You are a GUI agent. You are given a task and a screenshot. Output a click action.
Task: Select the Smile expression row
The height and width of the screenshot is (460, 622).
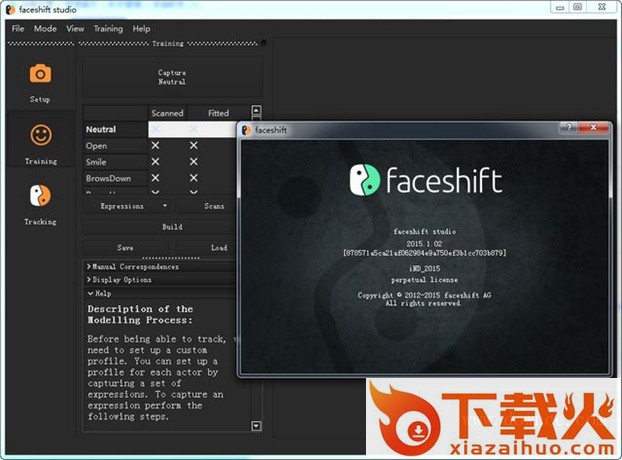click(x=115, y=162)
